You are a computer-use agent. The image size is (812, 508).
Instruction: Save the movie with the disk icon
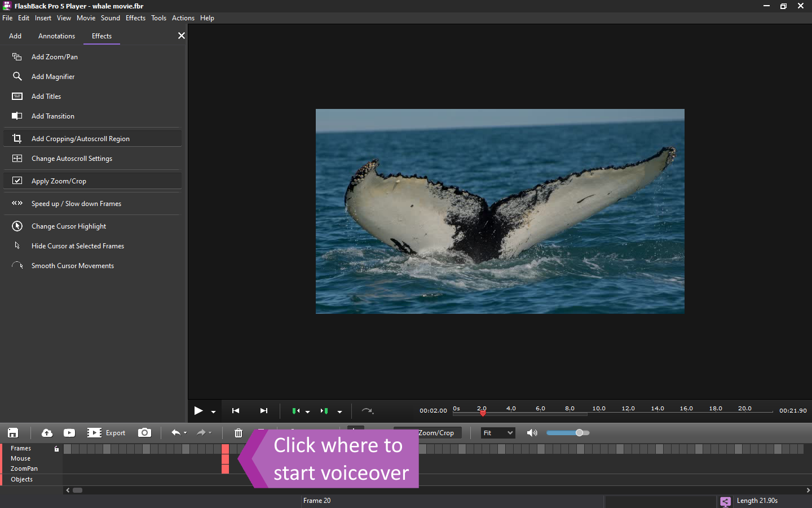(13, 433)
